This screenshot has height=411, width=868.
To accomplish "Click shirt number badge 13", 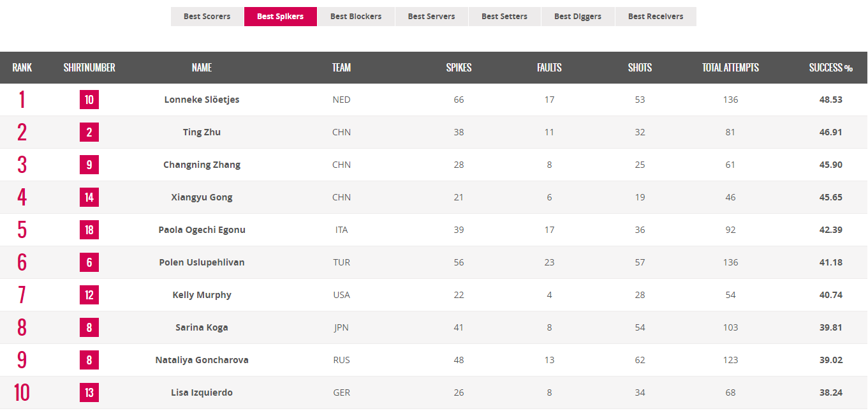I will pyautogui.click(x=89, y=392).
